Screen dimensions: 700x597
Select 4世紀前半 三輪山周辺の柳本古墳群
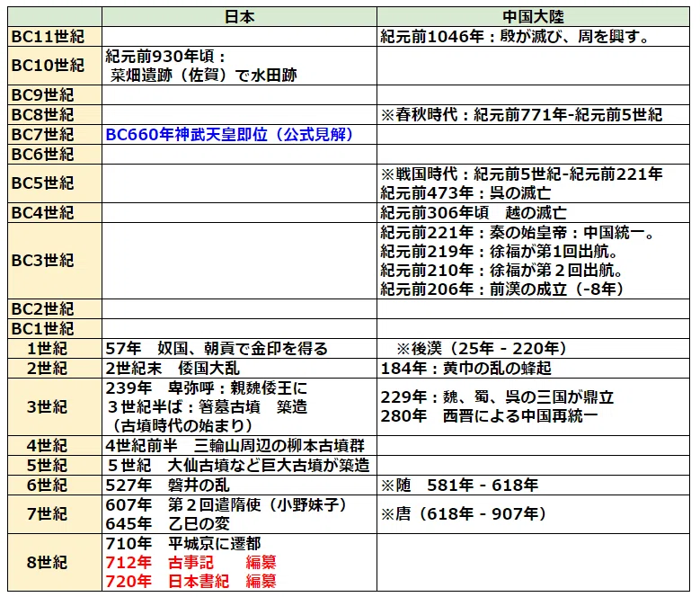coord(235,446)
